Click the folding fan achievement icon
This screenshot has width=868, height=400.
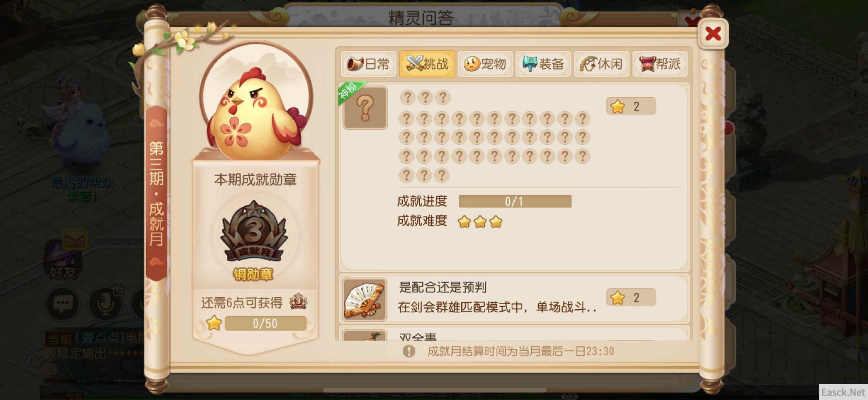coord(364,300)
